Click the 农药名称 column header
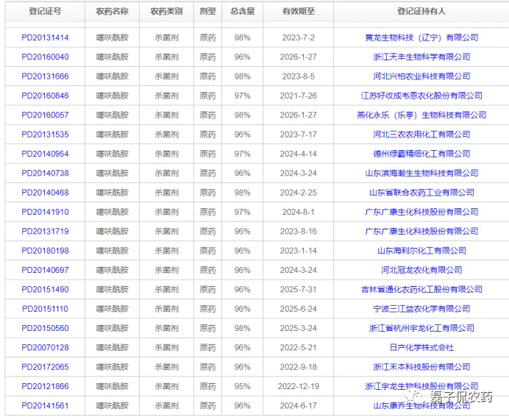The image size is (509, 420). point(113,11)
